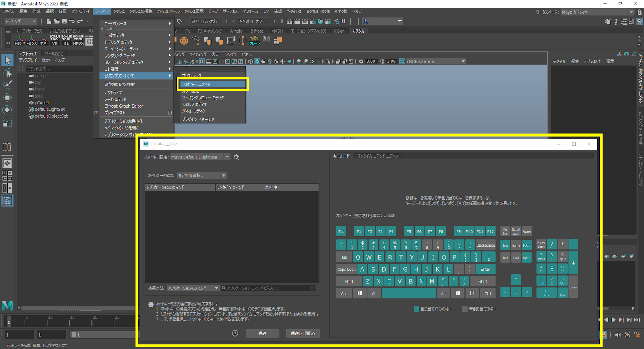Toggle the left Alt key on virtual keyboard

point(374,293)
